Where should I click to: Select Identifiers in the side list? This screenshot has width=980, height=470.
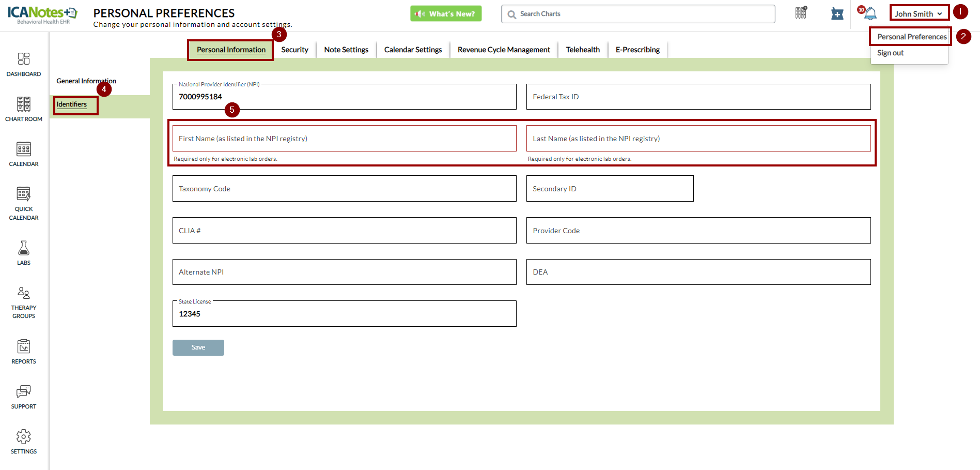pos(72,104)
